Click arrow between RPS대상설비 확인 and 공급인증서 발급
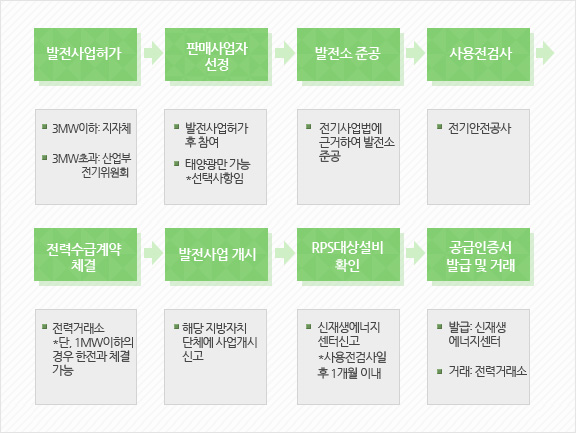Image resolution: width=576 pixels, height=434 pixels. coord(415,253)
